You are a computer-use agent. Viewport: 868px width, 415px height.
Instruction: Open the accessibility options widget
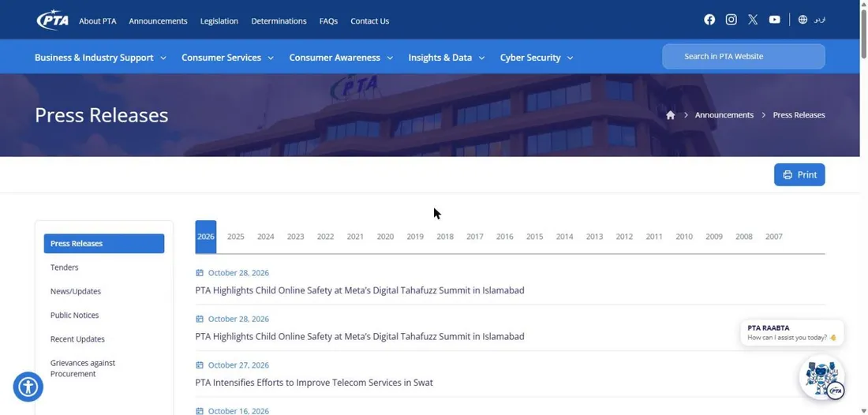pyautogui.click(x=28, y=387)
